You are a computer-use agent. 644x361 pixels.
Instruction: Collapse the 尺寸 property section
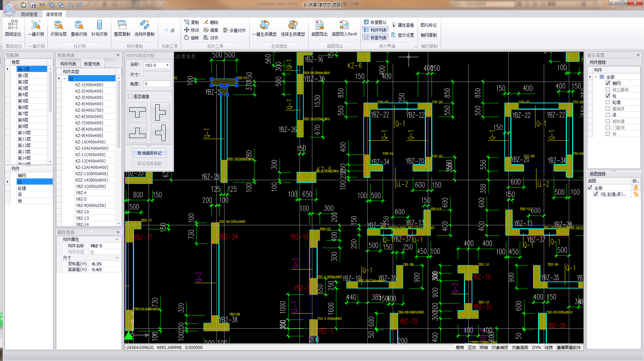(117, 258)
